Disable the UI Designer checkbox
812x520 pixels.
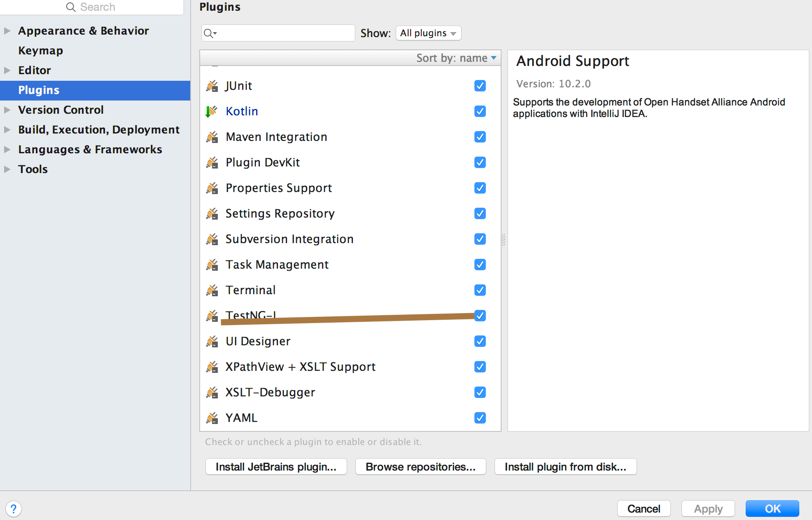pos(480,341)
